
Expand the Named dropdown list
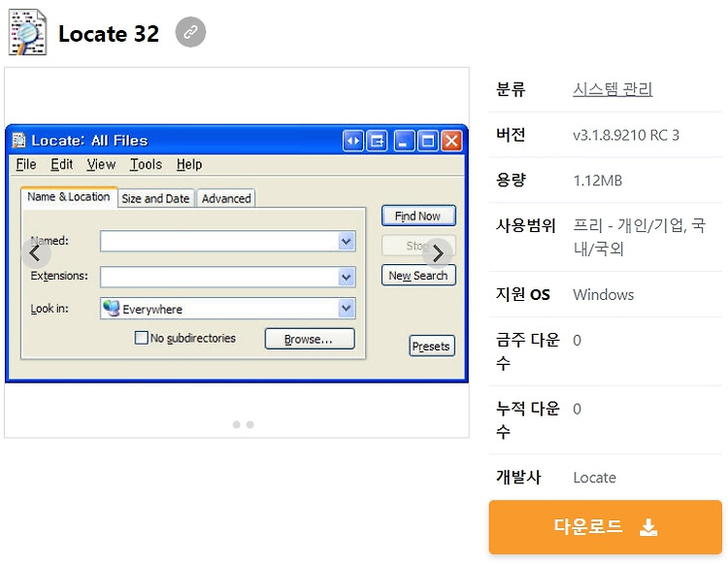(347, 242)
